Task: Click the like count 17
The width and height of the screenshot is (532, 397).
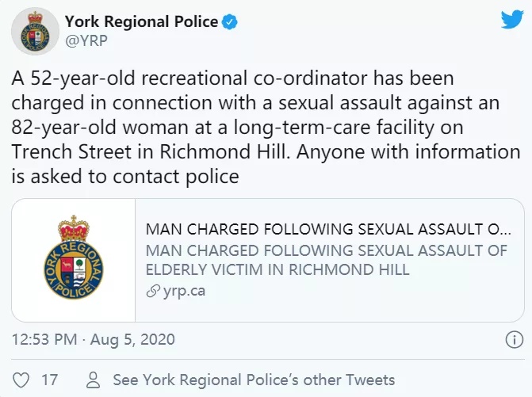Action: [49, 380]
